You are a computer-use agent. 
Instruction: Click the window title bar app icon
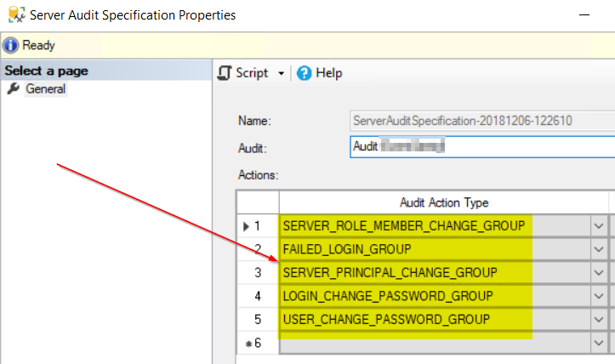point(14,14)
